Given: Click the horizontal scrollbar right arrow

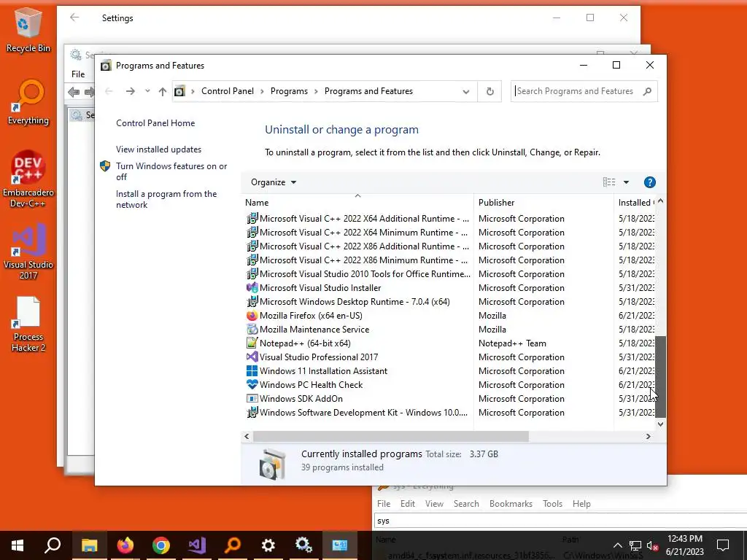Looking at the screenshot, I should (648, 436).
